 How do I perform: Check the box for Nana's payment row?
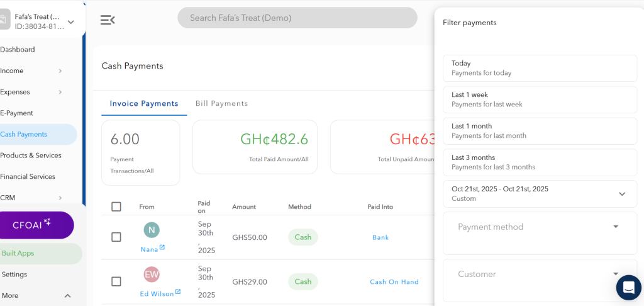(x=116, y=237)
